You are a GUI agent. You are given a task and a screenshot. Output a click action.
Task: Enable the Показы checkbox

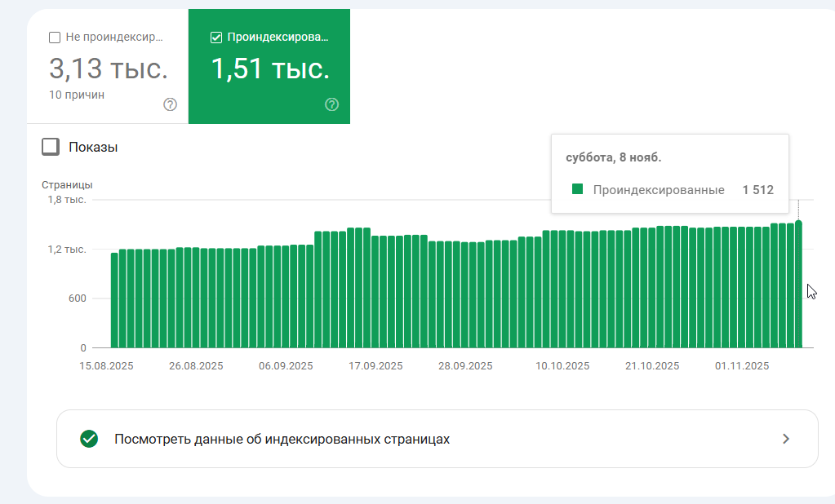coord(51,147)
